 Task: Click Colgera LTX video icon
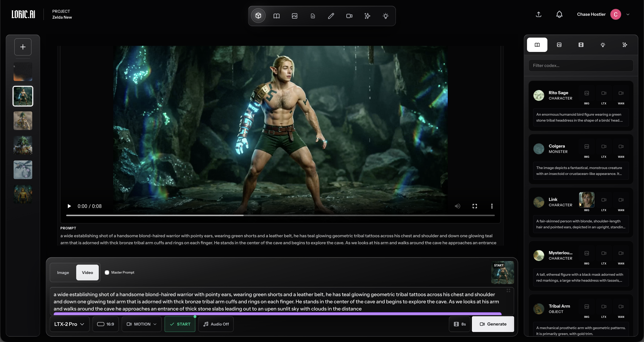coord(604,147)
